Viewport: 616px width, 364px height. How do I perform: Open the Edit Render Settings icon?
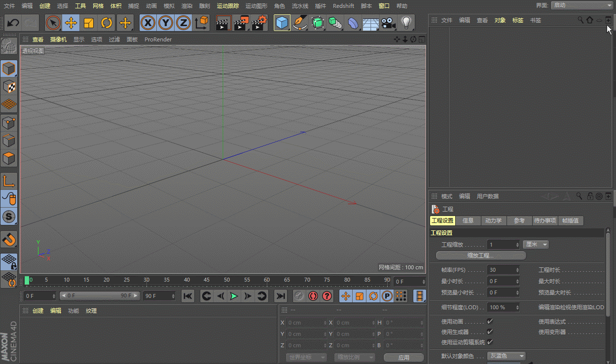[x=259, y=23]
